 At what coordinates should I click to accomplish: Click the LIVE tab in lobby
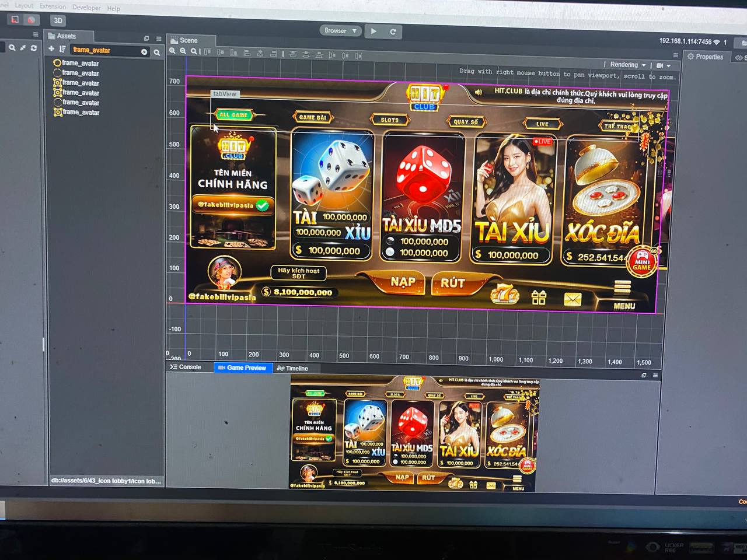pos(542,124)
